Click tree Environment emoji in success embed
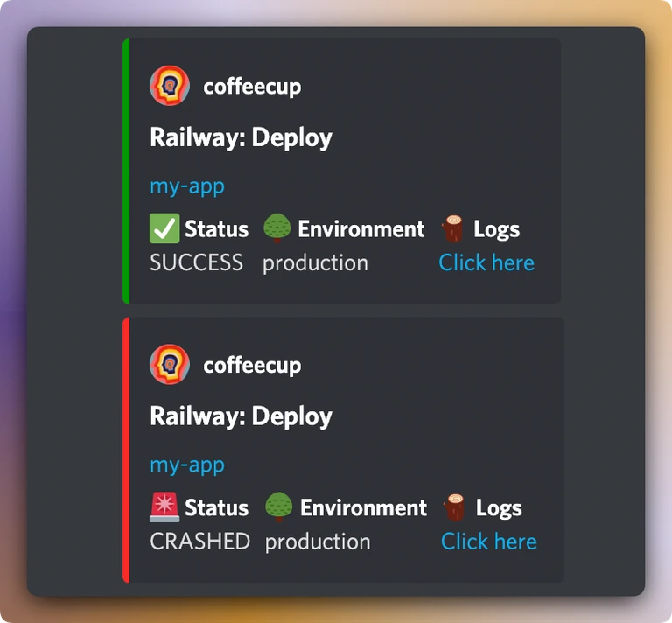Image resolution: width=672 pixels, height=623 pixels. tap(276, 228)
